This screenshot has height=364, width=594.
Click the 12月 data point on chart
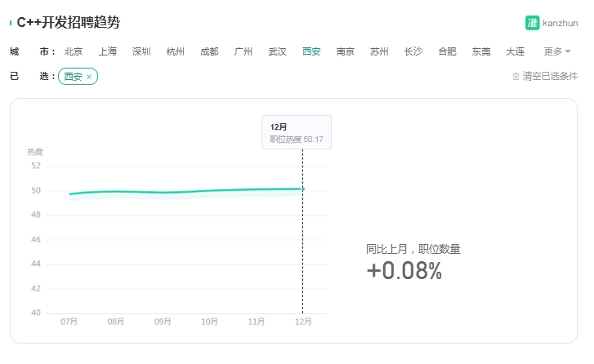pos(302,189)
